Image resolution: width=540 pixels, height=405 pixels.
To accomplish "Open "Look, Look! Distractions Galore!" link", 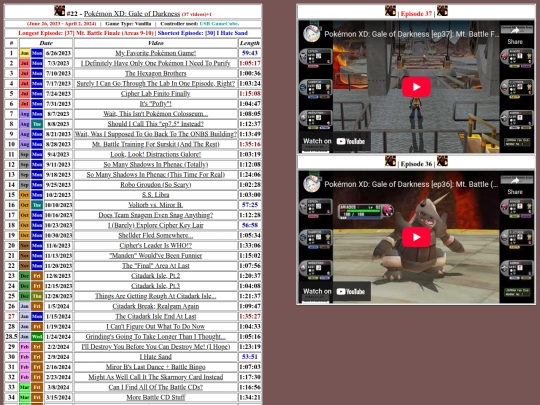I will 156,154.
